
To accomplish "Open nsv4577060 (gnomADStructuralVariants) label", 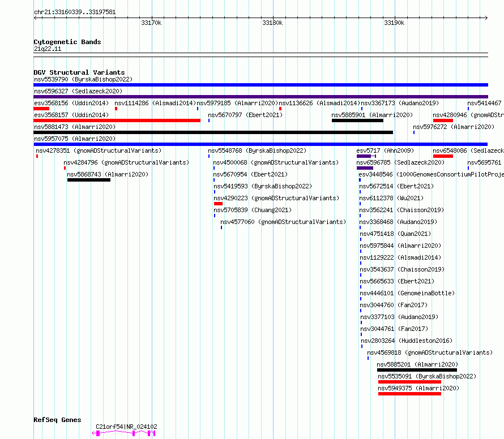I will point(283,222).
